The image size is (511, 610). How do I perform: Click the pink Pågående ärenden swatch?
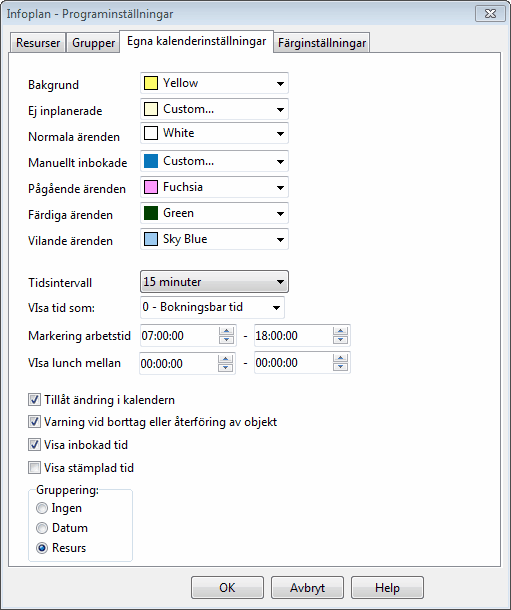coord(151,187)
